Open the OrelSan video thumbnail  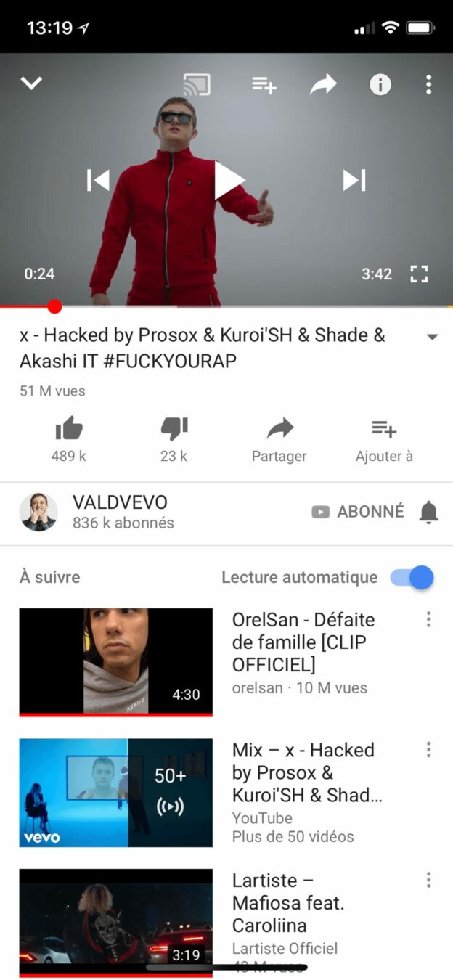click(x=116, y=662)
